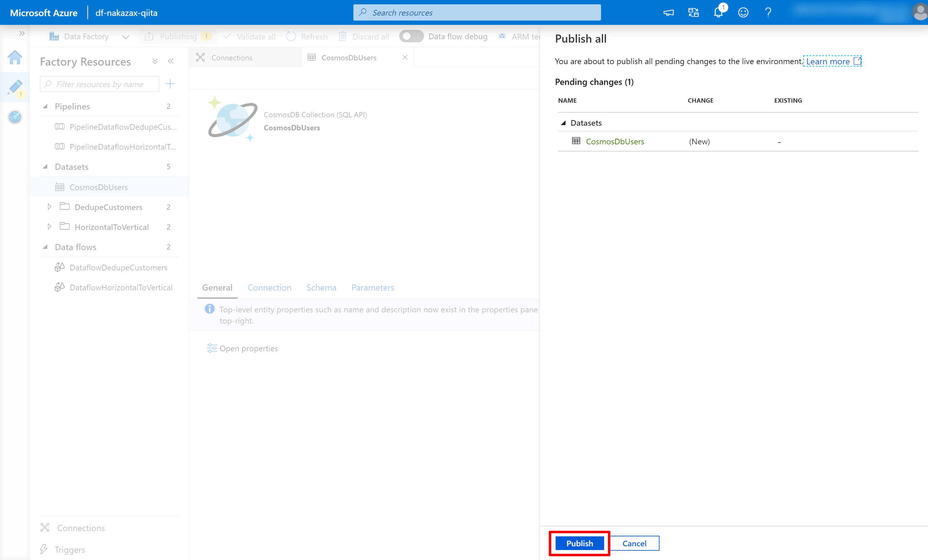
Task: Click the DedupeCustomers folder icon
Action: point(65,206)
